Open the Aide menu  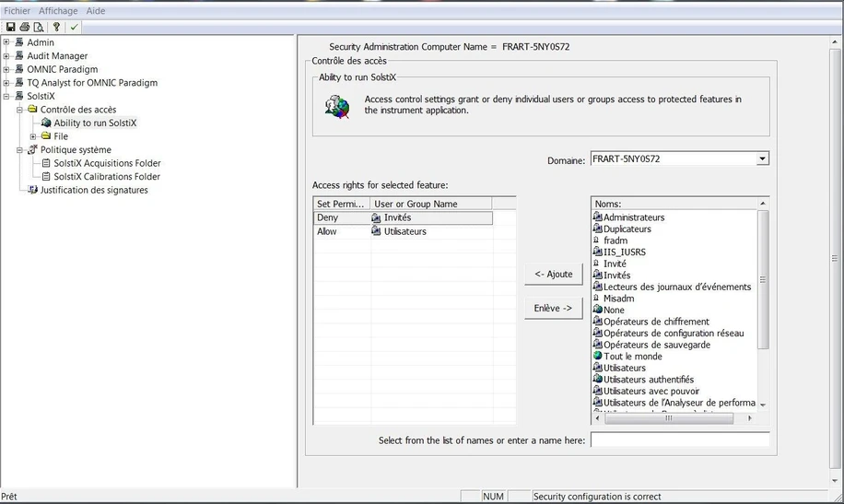point(96,11)
